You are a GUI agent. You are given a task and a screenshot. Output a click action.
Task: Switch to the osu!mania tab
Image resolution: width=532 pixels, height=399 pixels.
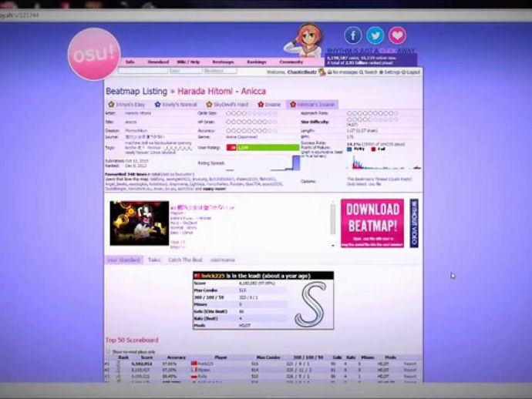(223, 260)
